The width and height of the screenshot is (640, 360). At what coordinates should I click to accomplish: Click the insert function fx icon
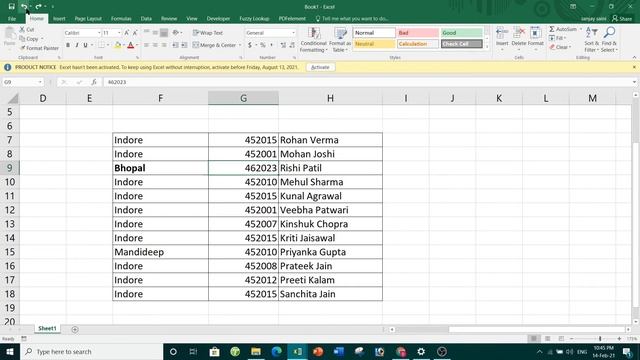coord(94,82)
